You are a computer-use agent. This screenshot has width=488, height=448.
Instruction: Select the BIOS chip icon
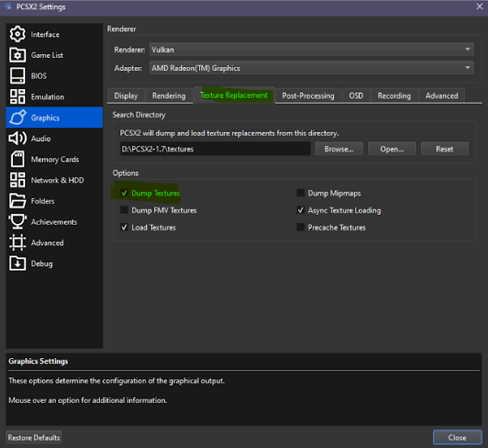[x=18, y=76]
